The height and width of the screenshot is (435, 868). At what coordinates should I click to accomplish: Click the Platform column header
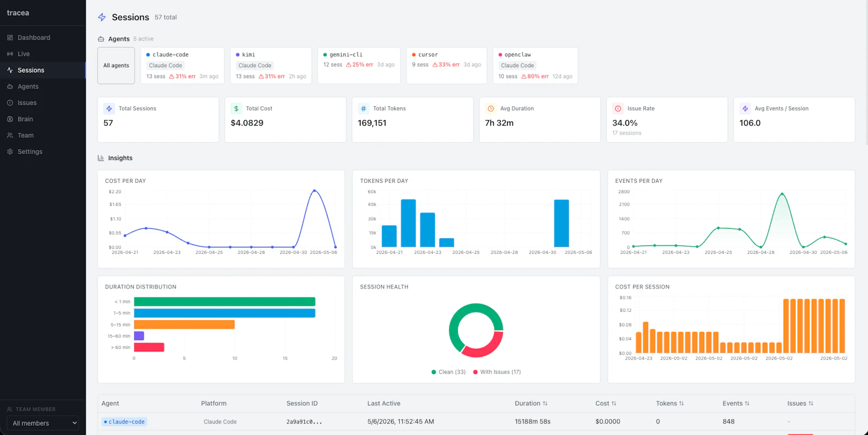pyautogui.click(x=214, y=404)
